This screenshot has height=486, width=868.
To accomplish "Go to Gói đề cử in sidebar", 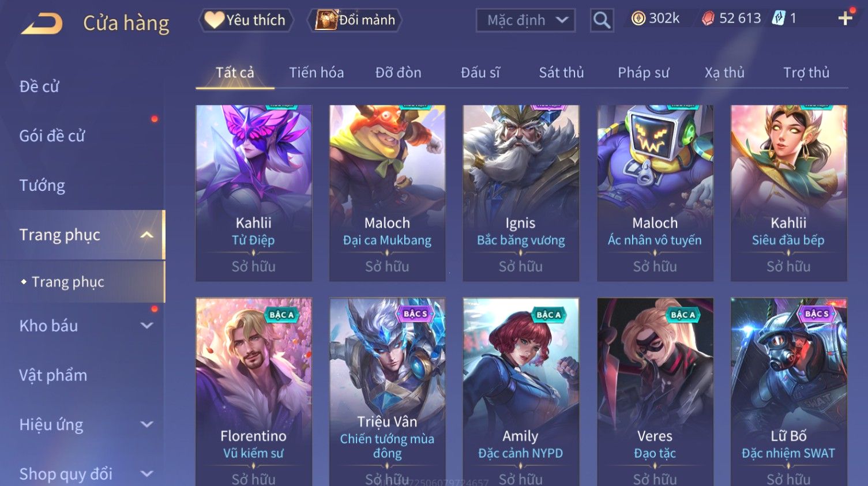I will [x=52, y=136].
